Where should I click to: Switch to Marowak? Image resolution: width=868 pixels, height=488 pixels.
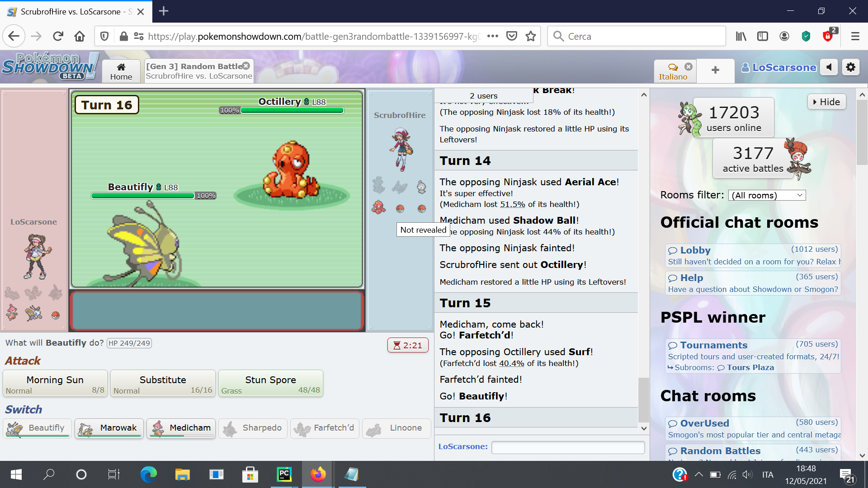click(x=109, y=428)
